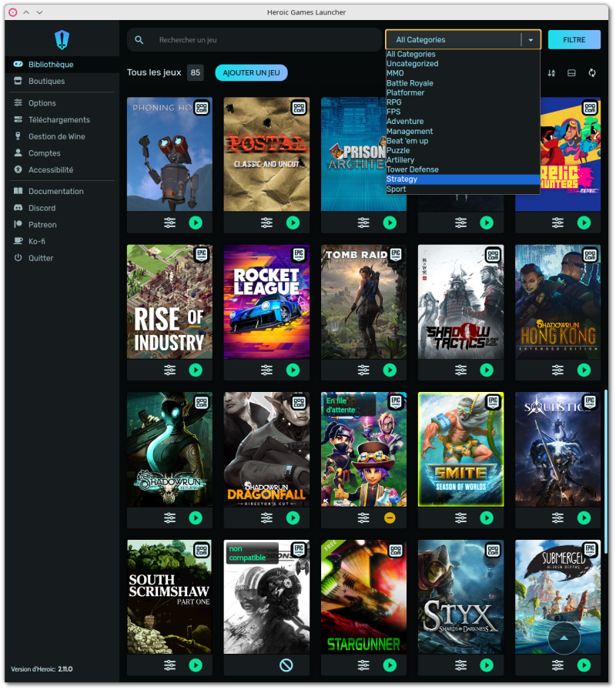Play Smite Season of Worlds
616x690 pixels.
tap(487, 518)
